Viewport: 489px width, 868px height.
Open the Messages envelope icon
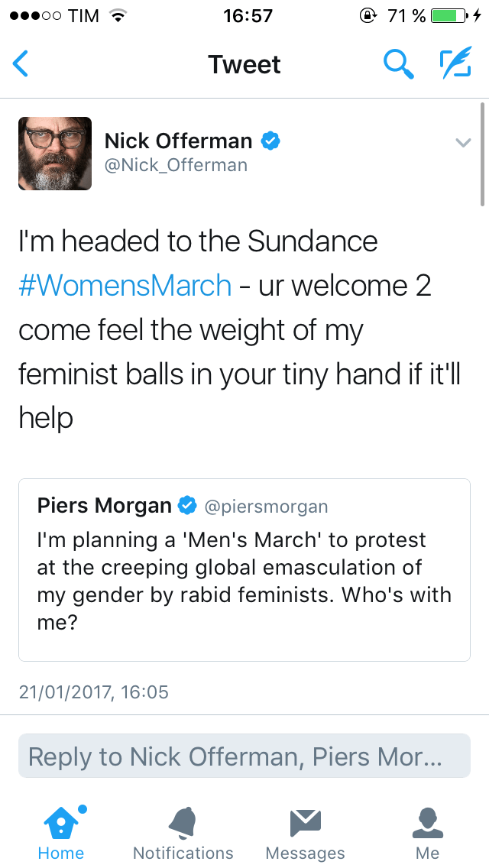(x=305, y=822)
